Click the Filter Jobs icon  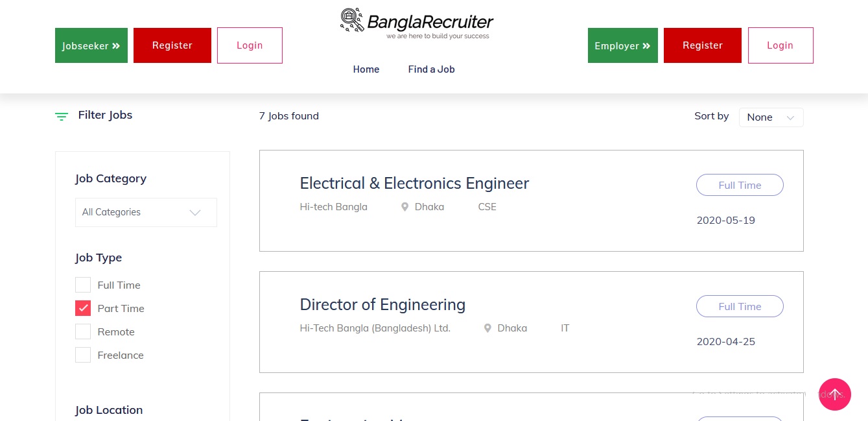[62, 117]
